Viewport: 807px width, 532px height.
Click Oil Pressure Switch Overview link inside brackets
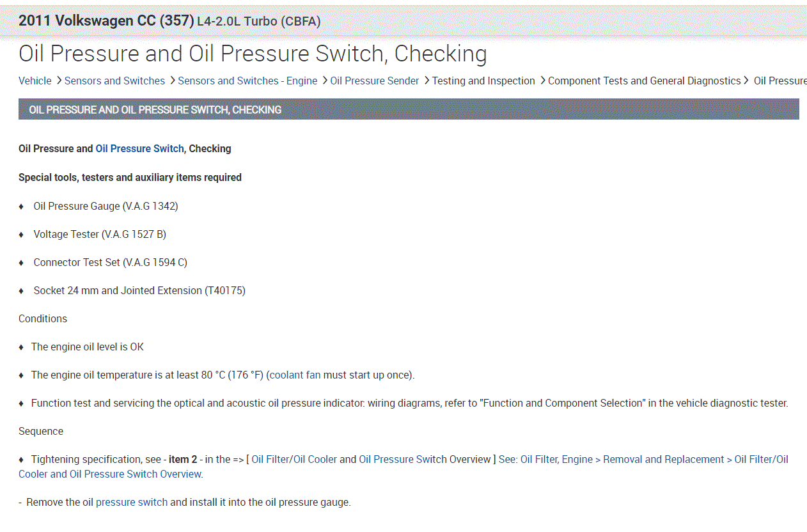coord(425,459)
